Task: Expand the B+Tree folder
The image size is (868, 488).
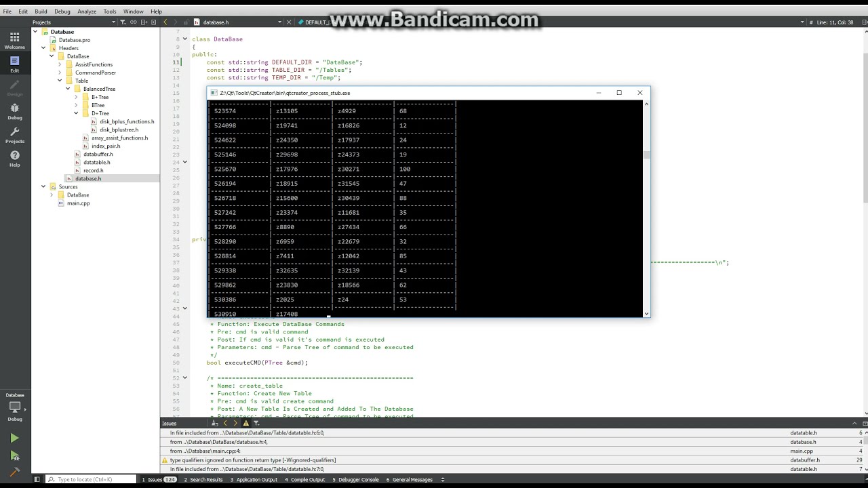Action: (76, 97)
